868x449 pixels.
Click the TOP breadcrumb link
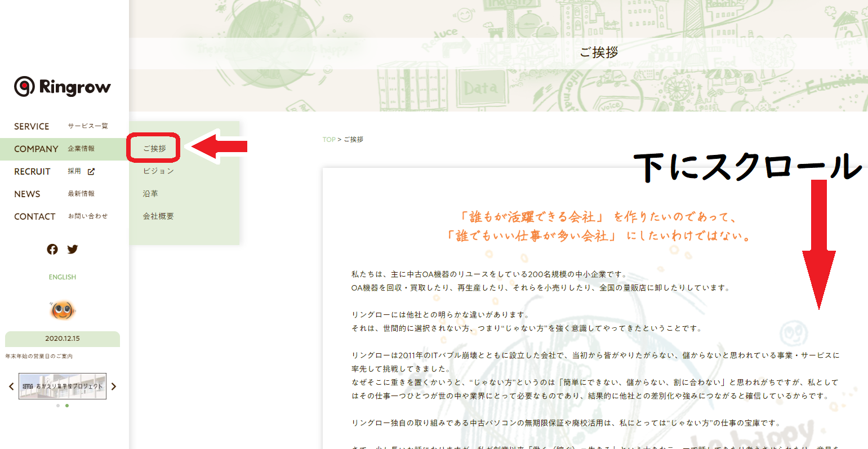tap(329, 140)
